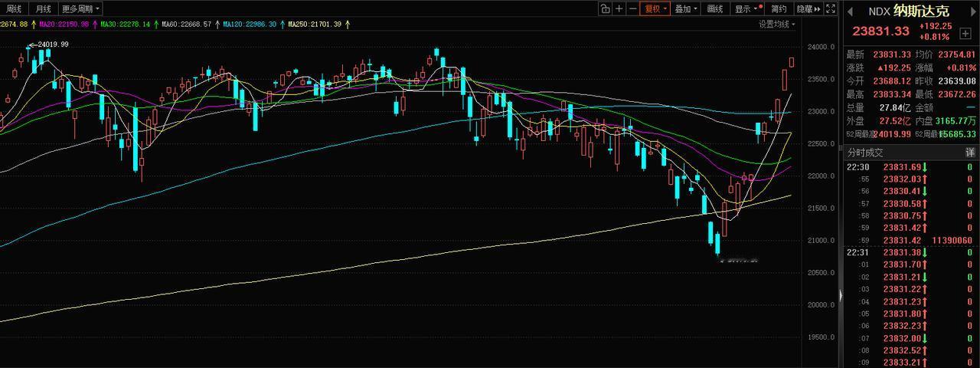Go to previous stock with left arrow
Image resolution: width=980 pixels, height=368 pixels.
coord(849,11)
